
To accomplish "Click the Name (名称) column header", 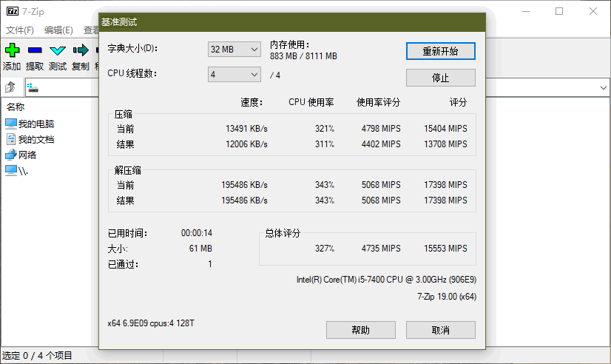I will 16,107.
